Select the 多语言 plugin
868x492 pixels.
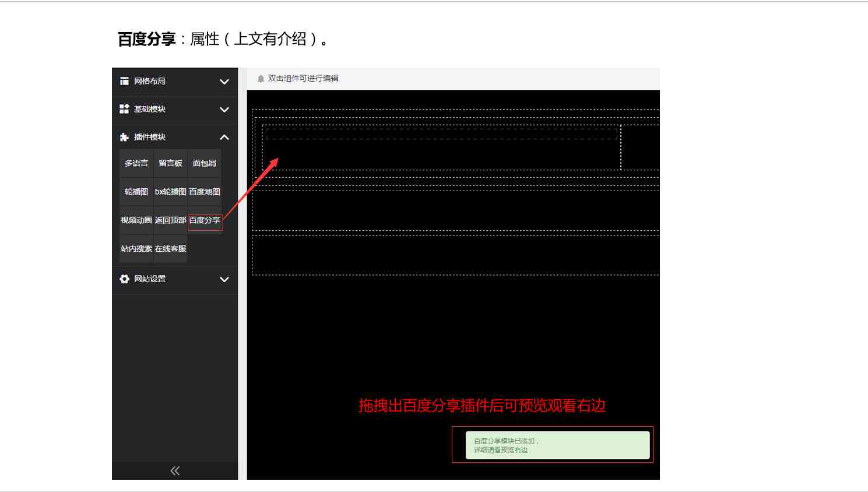tap(136, 163)
